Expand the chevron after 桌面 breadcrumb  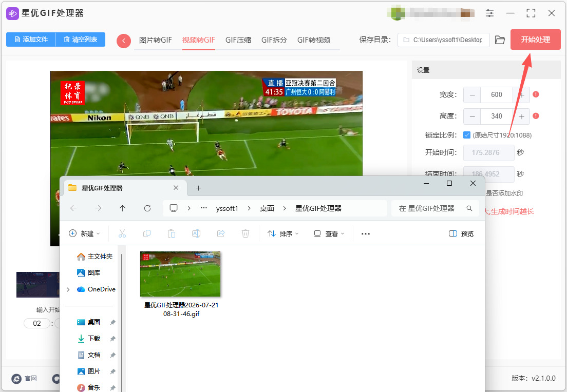[285, 208]
